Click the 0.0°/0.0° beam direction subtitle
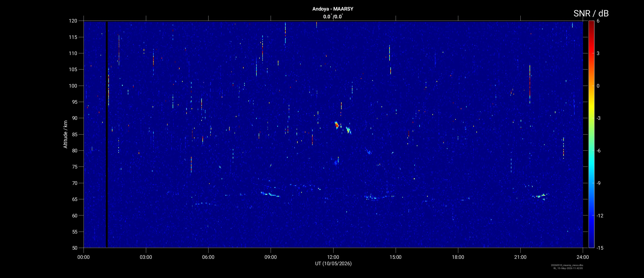 (333, 17)
